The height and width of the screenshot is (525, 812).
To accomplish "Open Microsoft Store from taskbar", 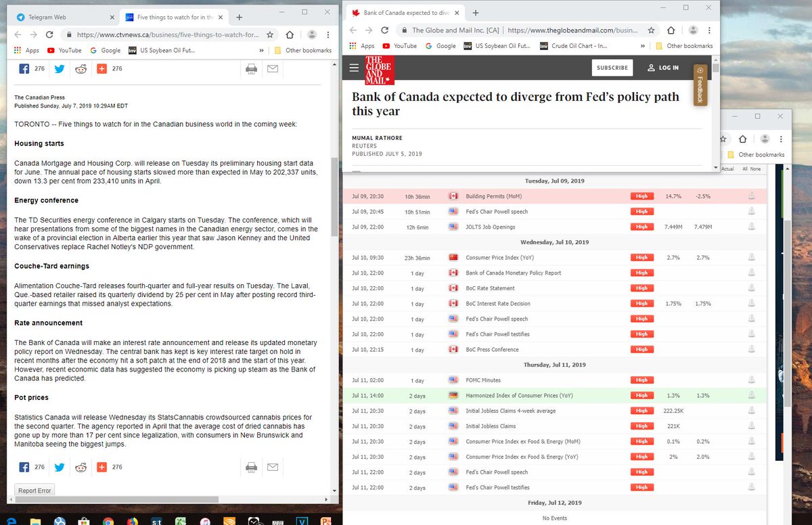I will (83, 520).
